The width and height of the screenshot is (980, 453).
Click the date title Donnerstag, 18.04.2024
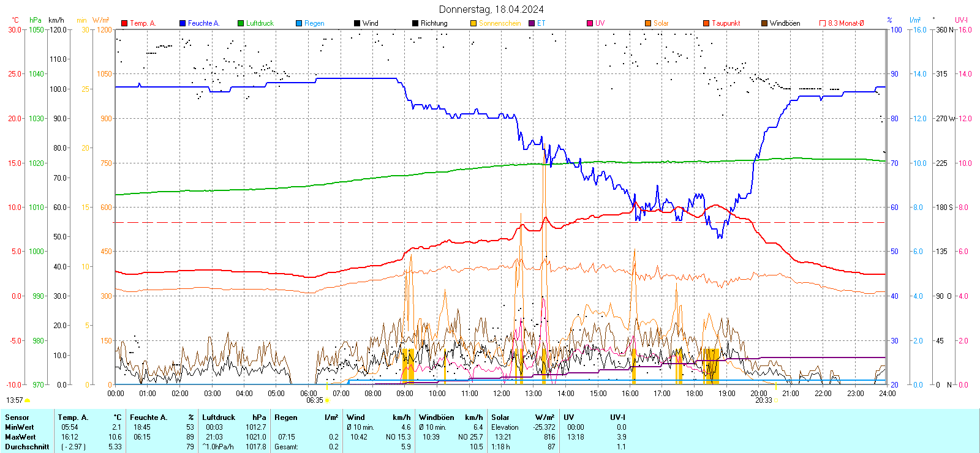(491, 9)
